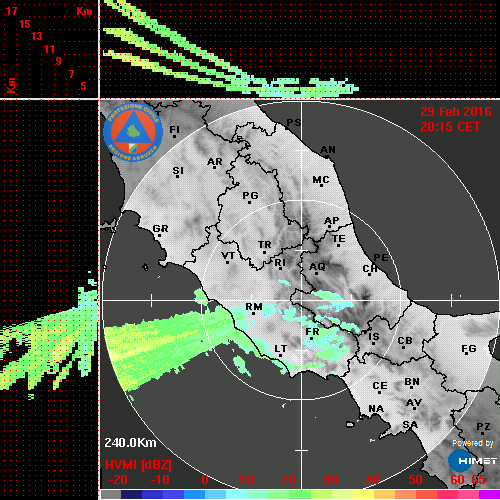Screen dimensions: 500x500
Task: Click the 'PZ' city label on the map
Action: 483,427
